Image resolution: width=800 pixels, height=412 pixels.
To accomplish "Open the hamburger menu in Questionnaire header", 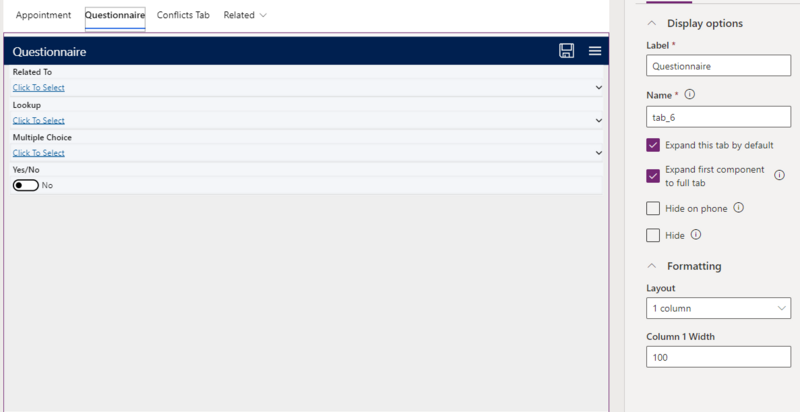I will coord(595,51).
